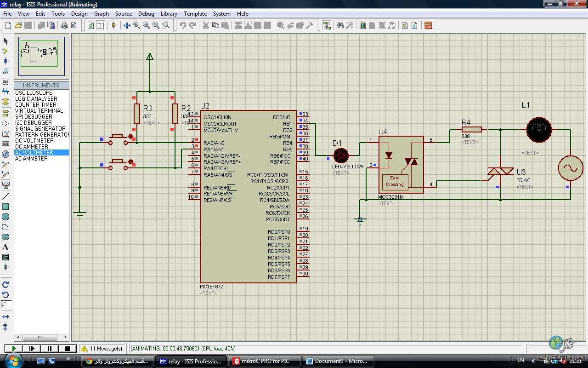Undo the last action

coord(182,25)
